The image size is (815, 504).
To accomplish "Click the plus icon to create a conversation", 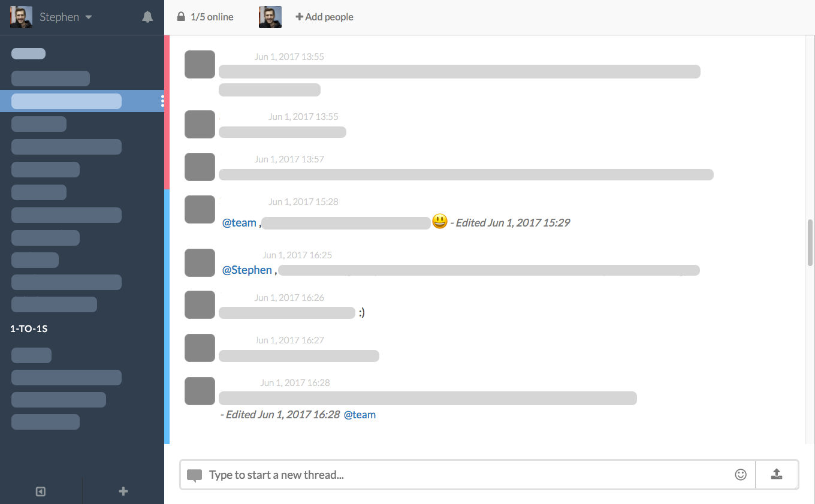I will [x=123, y=491].
